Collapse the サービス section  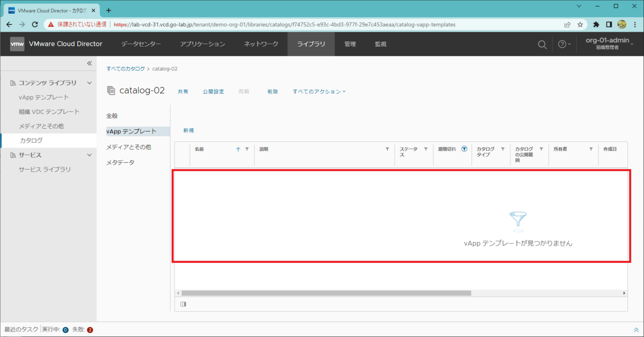click(90, 155)
